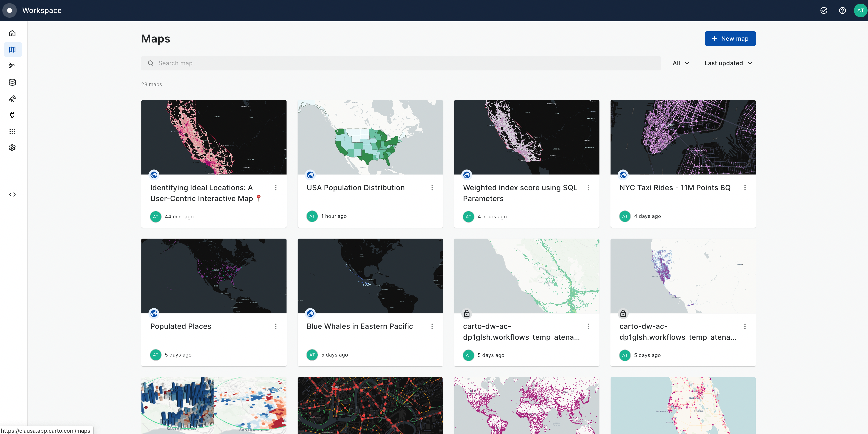The width and height of the screenshot is (868, 434).
Task: Open options menu of the green-dots carto-dw-ac map
Action: [588, 326]
